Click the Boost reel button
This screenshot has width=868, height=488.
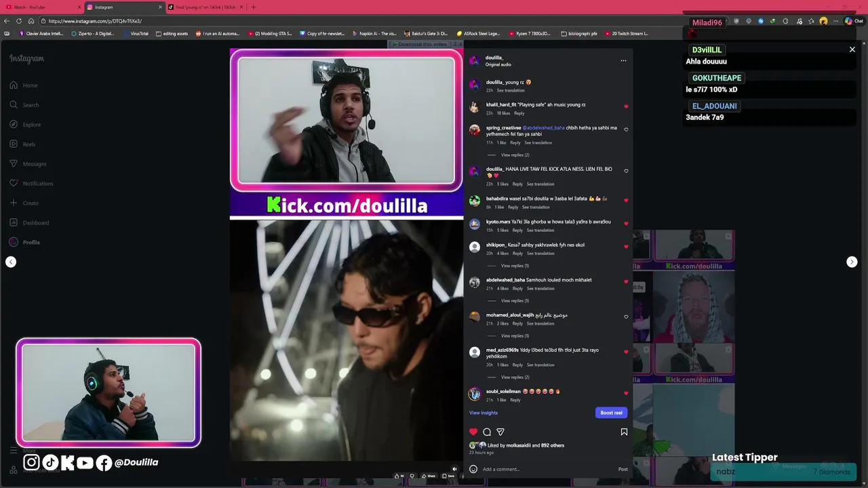pos(611,413)
